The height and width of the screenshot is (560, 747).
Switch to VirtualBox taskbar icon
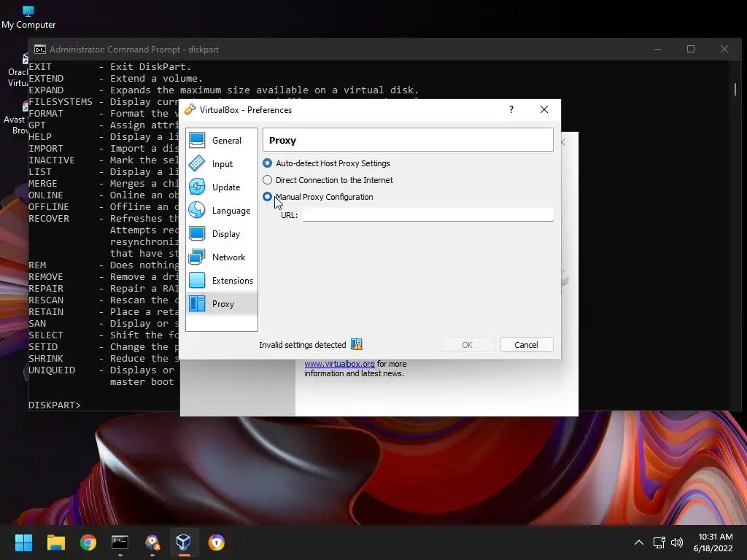[184, 542]
